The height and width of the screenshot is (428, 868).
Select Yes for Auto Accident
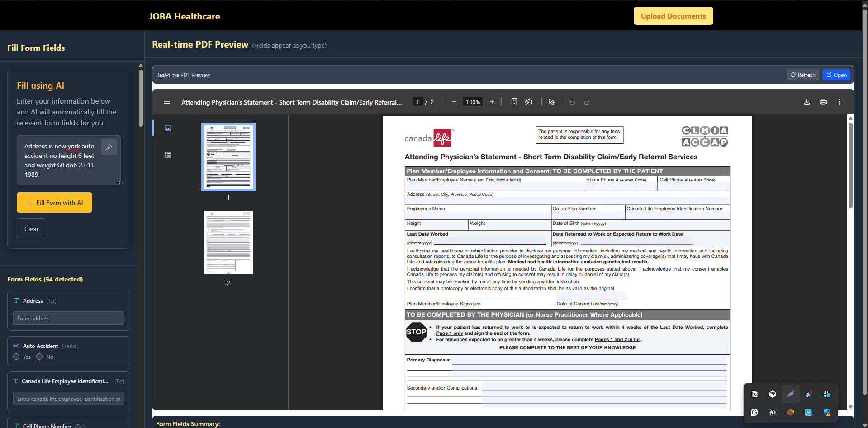[x=17, y=357]
